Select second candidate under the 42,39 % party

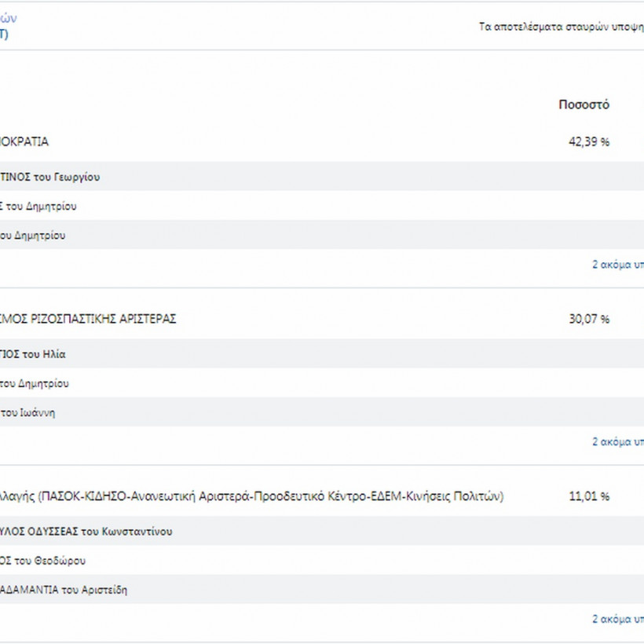(39, 207)
